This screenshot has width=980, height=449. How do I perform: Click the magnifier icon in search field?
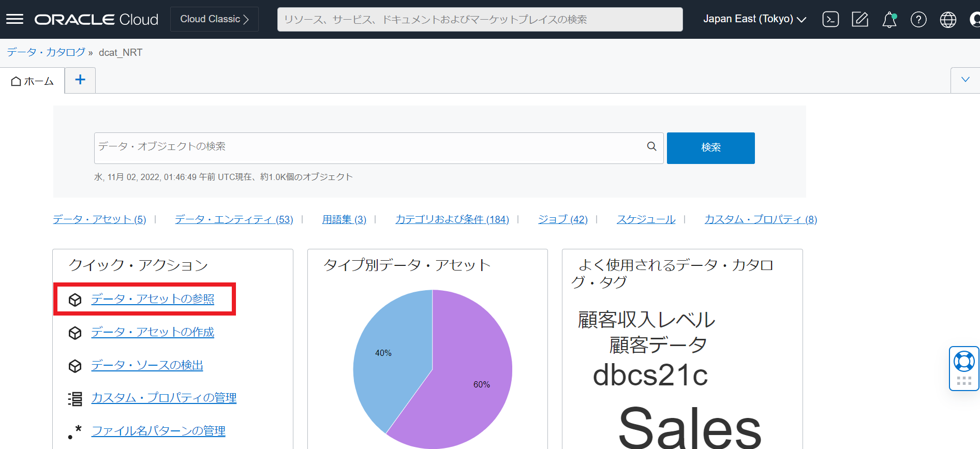pos(651,147)
